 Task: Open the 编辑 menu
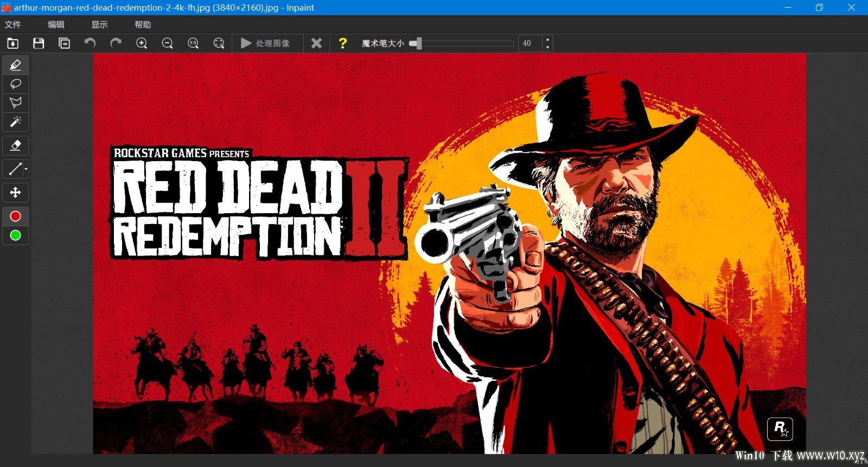(56, 24)
